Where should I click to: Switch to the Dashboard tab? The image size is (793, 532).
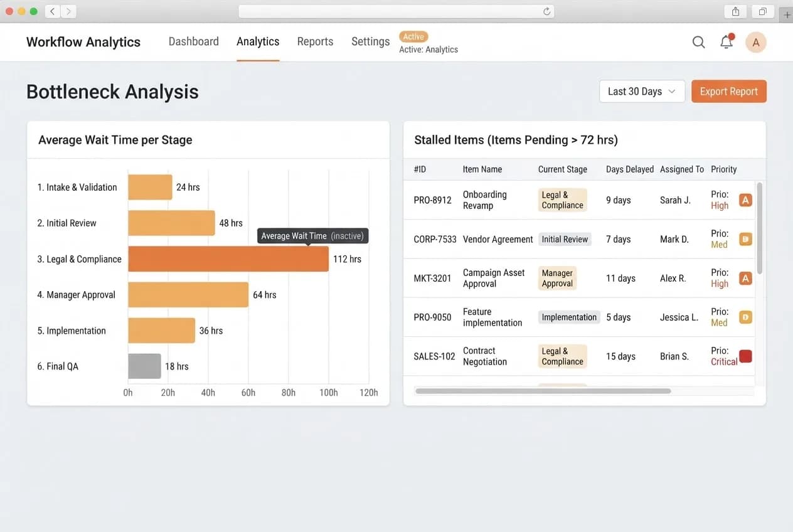click(x=194, y=41)
